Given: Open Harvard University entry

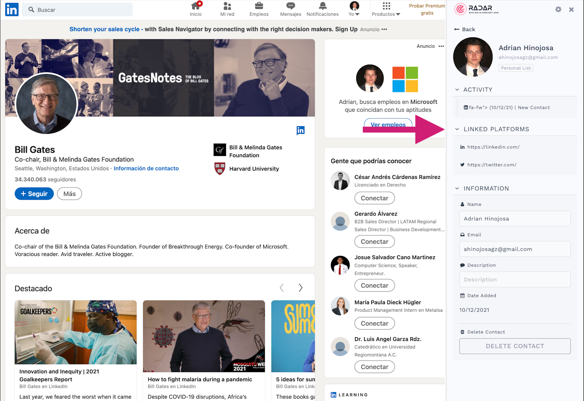Looking at the screenshot, I should tap(247, 169).
